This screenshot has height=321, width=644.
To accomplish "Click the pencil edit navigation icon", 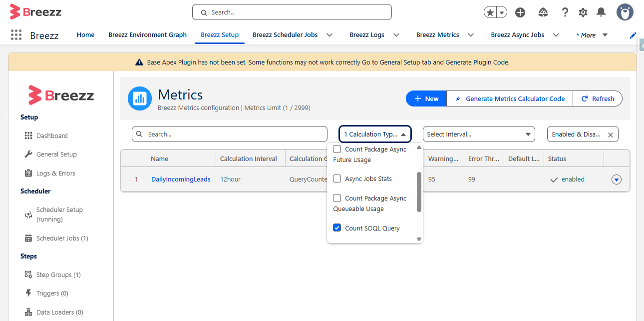I will pyautogui.click(x=633, y=35).
